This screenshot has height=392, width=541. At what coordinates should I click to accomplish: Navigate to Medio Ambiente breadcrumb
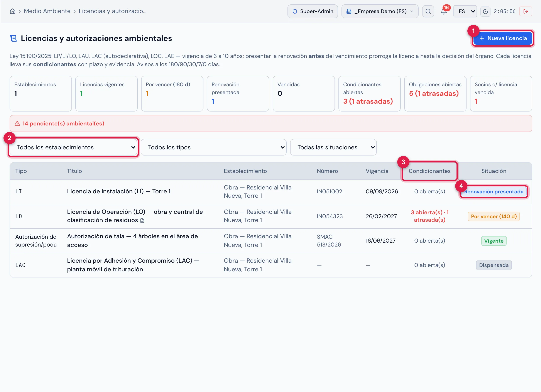(x=47, y=11)
